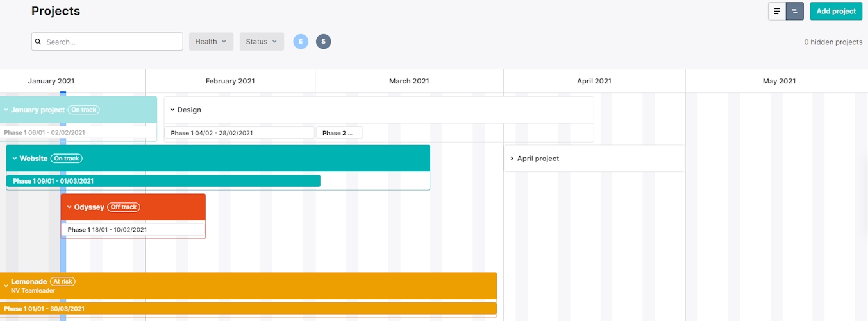Image resolution: width=868 pixels, height=321 pixels.
Task: Expand the April project chevron
Action: click(512, 159)
